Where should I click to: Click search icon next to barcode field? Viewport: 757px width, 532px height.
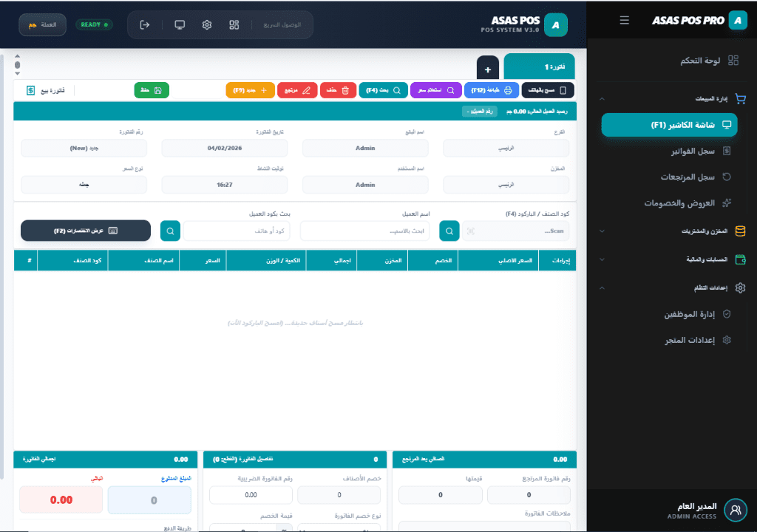tap(449, 231)
